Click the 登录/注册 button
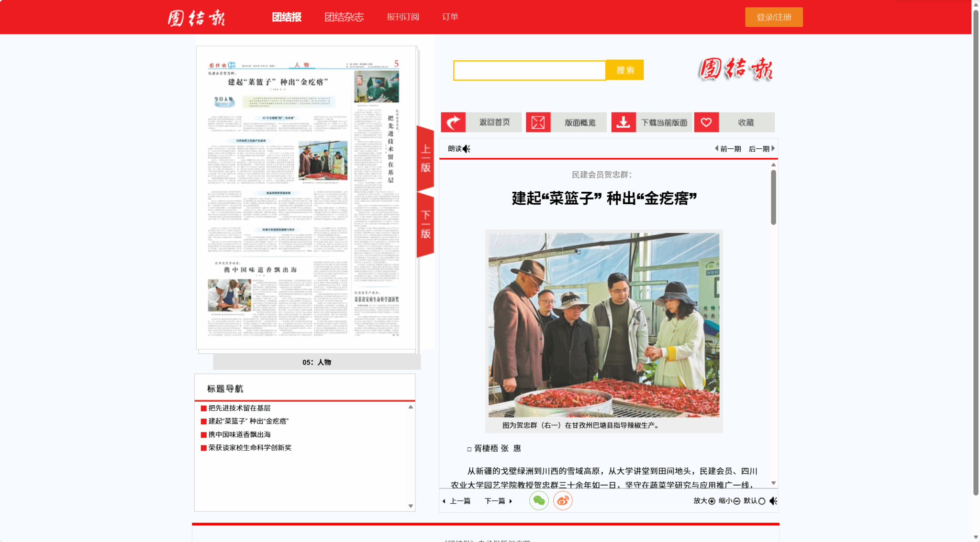980x542 pixels. point(773,17)
